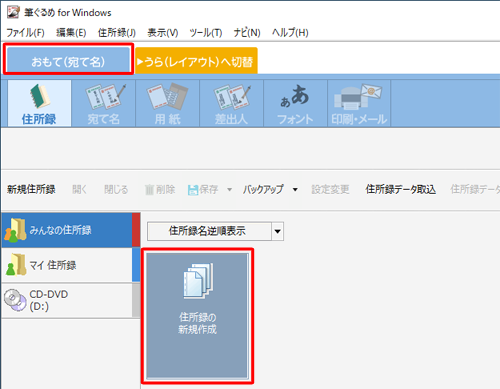Screen dimensions: 500x389
Task: Switch to うら(レイアウト)へ切替 tab
Action: pos(196,61)
